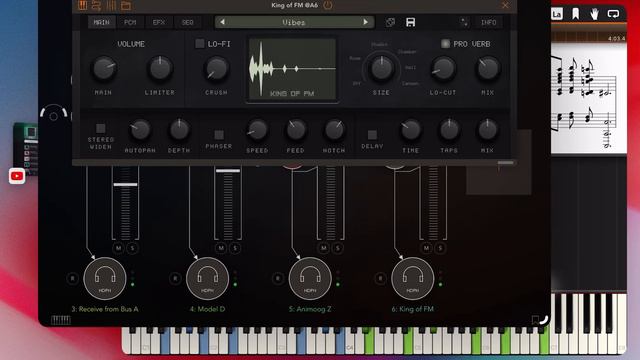Click the resize arrows icon next to INFO

pyautogui.click(x=464, y=22)
